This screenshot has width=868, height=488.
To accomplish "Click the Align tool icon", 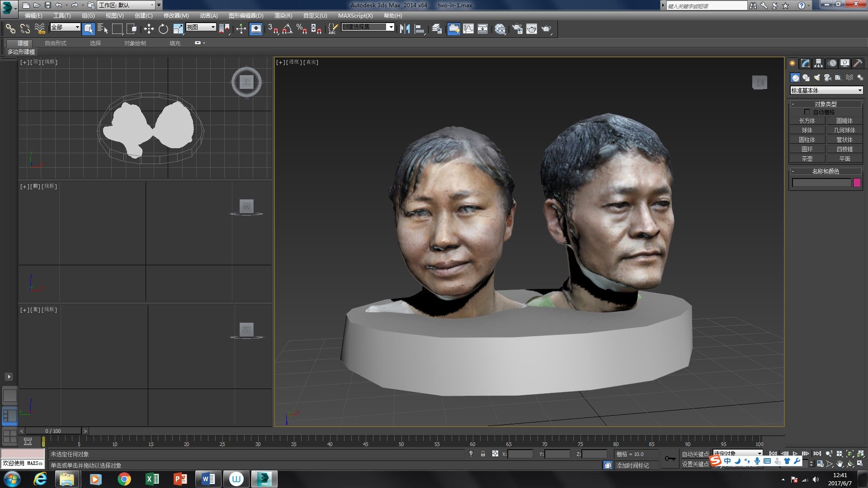I will (419, 28).
